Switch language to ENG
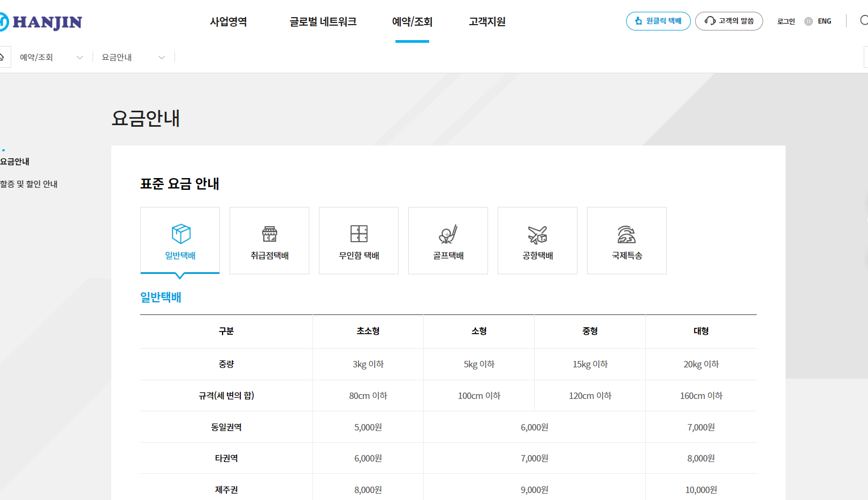868x500 pixels. point(825,21)
